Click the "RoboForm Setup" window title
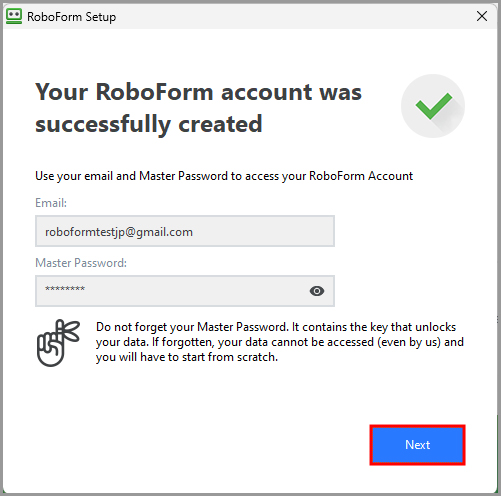Viewport: 501px width, 496px height. [72, 17]
